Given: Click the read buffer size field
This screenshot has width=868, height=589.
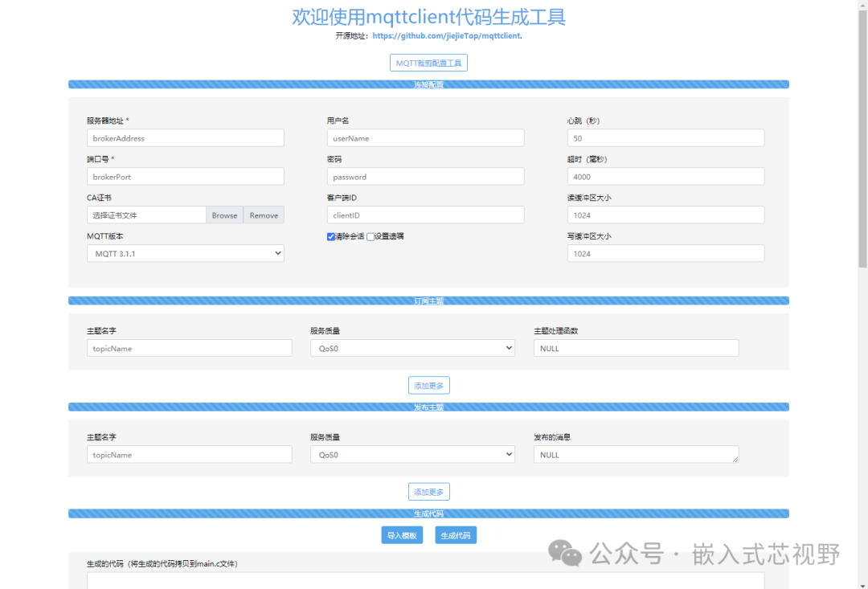Looking at the screenshot, I should point(666,215).
